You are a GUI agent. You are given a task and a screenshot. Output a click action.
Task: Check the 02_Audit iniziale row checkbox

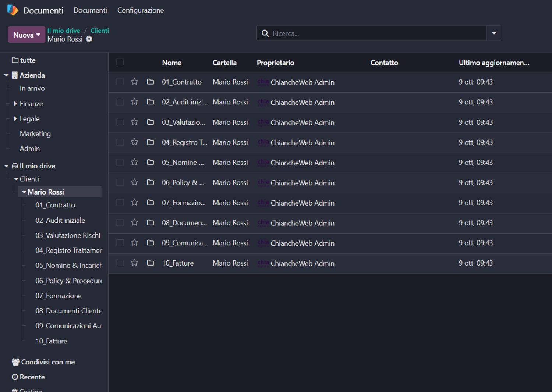tap(120, 102)
